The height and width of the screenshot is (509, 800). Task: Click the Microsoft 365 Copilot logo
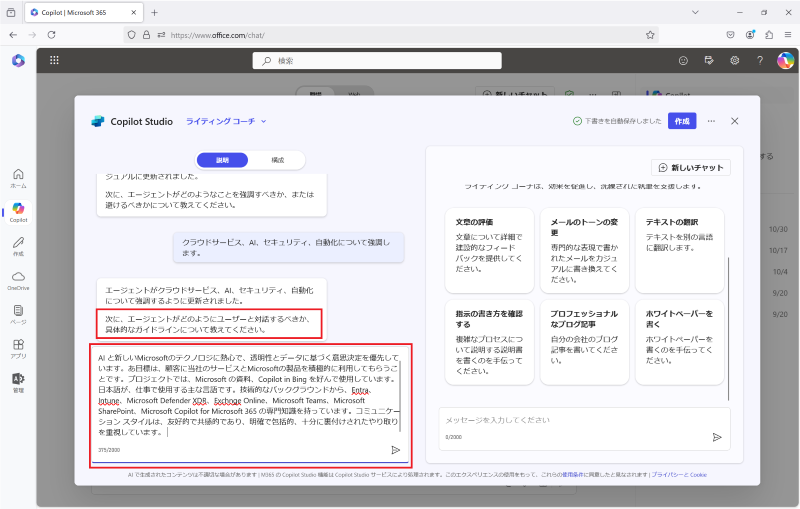click(18, 60)
